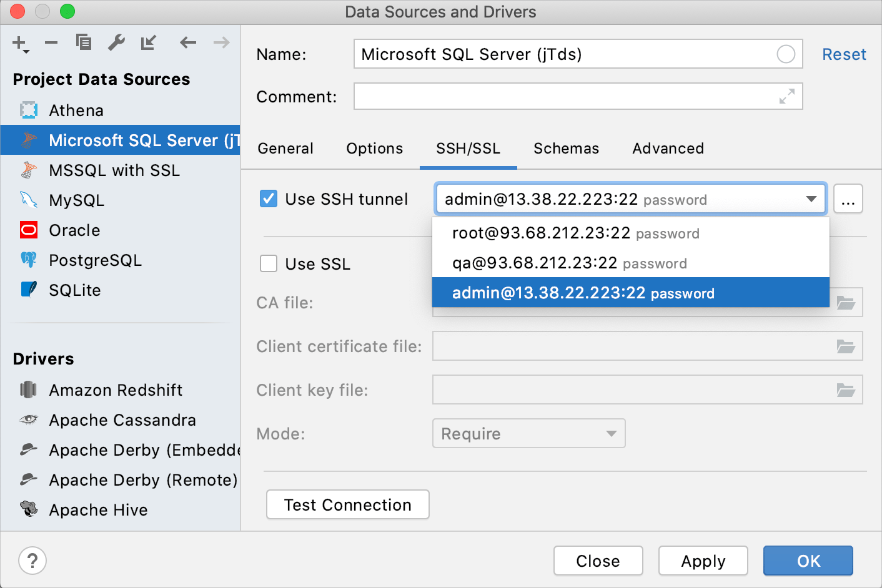Screen dimensions: 882x588
Task: Open the SSH/SSL tab
Action: point(468,149)
